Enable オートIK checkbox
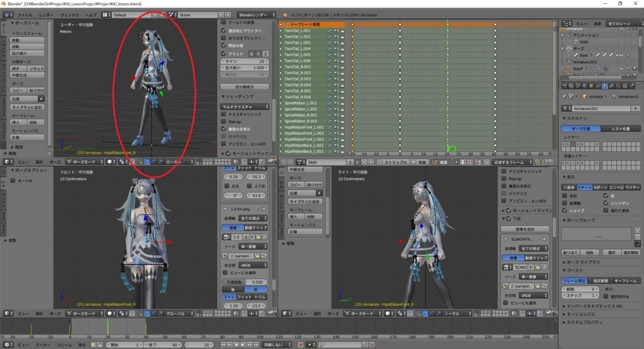Screen dimensions: 644x349 pyautogui.click(x=13, y=180)
